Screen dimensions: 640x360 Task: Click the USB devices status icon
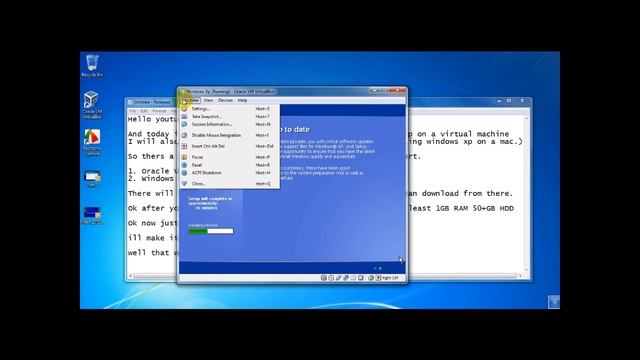click(338, 278)
